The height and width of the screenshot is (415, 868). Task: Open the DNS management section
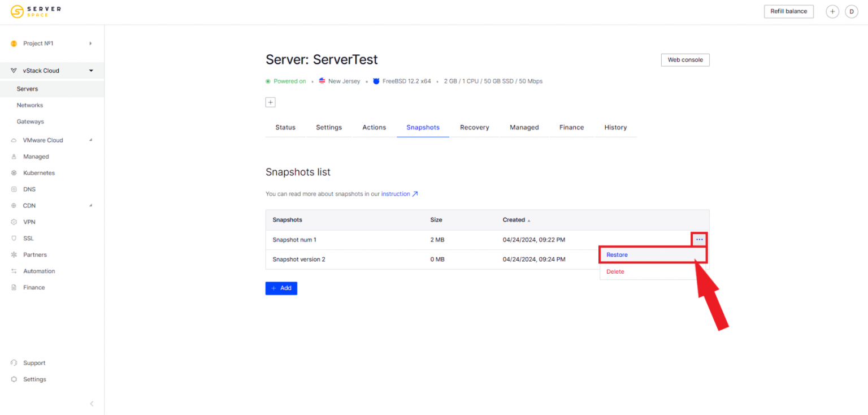click(29, 189)
